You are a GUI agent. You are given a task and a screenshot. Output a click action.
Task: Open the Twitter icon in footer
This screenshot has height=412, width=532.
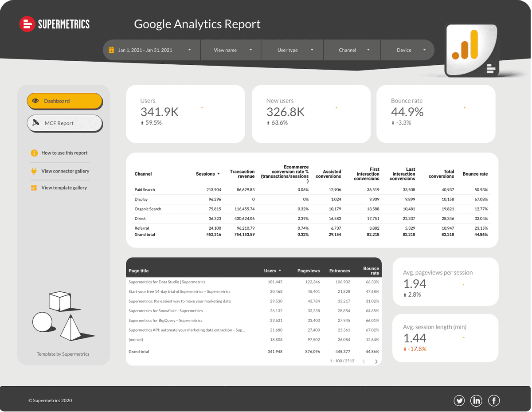click(x=459, y=401)
